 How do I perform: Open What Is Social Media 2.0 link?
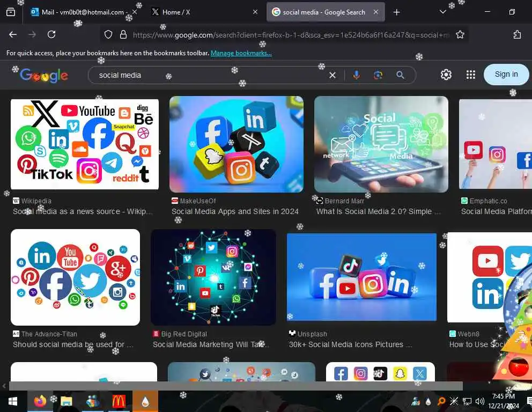[x=378, y=211]
